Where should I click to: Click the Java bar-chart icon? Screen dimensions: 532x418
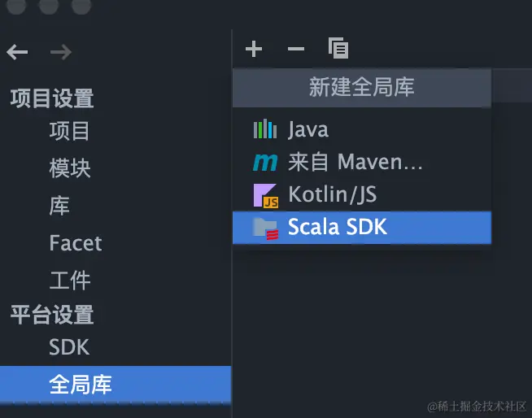point(265,129)
